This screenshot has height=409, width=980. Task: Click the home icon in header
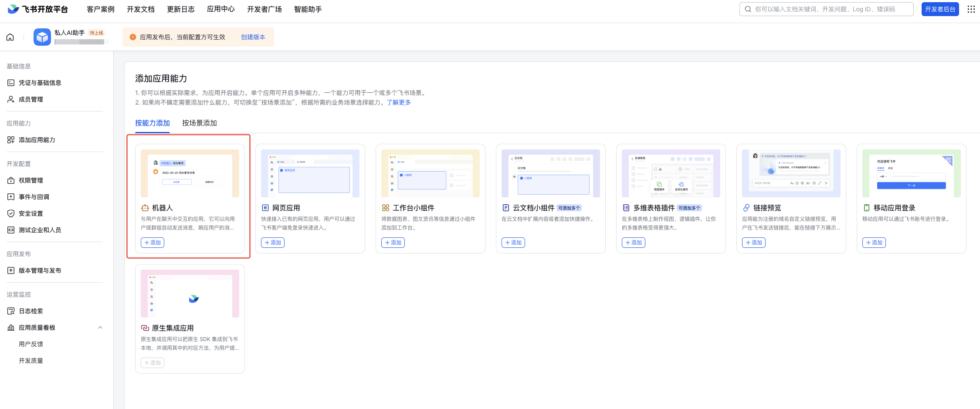coord(10,37)
